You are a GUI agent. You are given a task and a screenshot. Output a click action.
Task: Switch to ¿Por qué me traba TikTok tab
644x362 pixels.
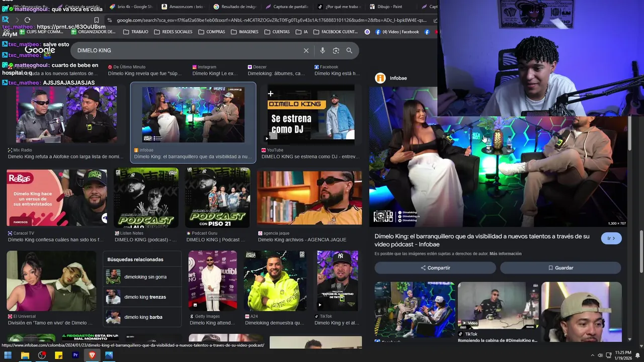(x=340, y=7)
